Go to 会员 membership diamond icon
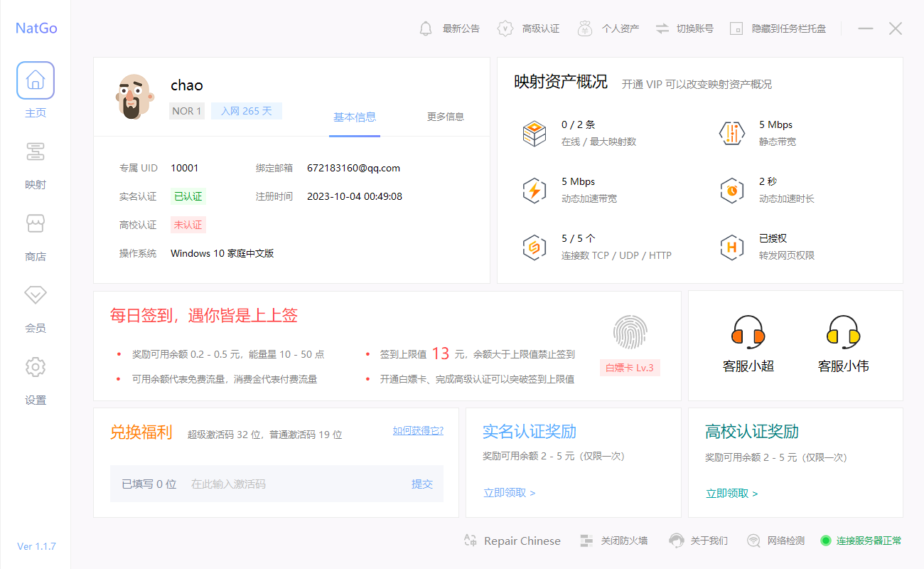Viewport: 924px width, 569px height. click(x=36, y=295)
